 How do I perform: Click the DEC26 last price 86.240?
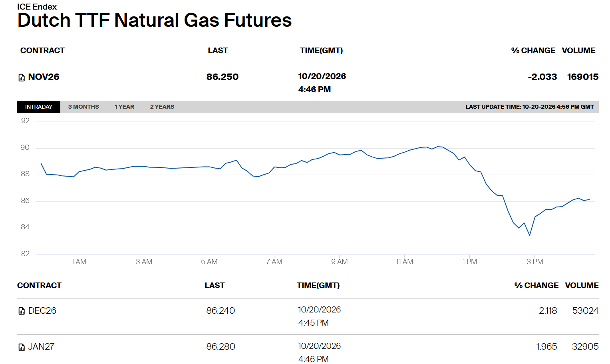click(221, 310)
